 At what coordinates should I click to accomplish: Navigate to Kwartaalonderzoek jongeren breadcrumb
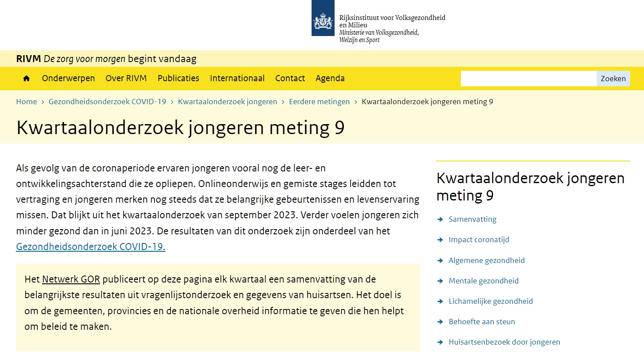point(227,102)
